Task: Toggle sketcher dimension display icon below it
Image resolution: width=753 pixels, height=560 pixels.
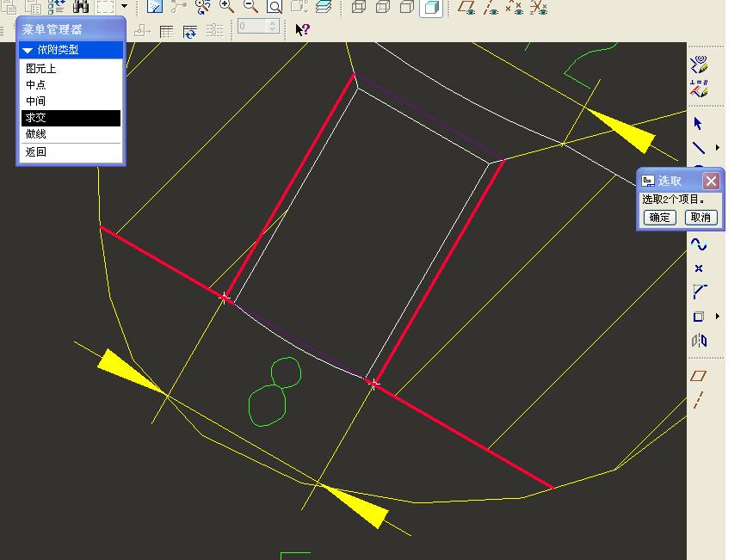Action: (699, 89)
